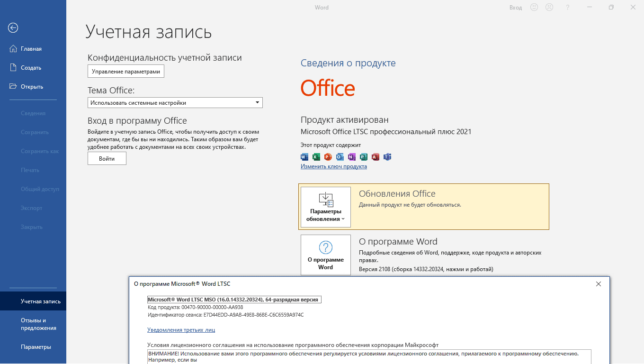The image size is (644, 364).
Task: Click the Microsoft Word LTSC MSO version text
Action: point(235,300)
